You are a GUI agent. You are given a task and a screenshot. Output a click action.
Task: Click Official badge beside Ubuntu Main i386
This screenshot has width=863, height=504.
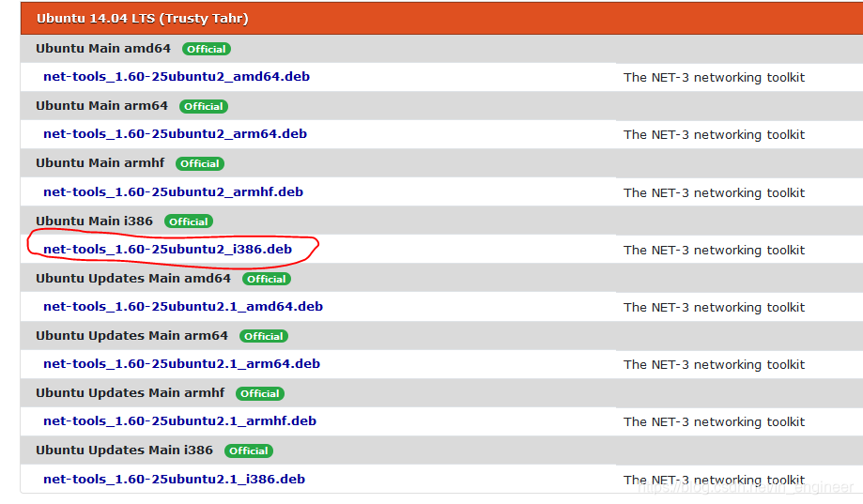189,221
